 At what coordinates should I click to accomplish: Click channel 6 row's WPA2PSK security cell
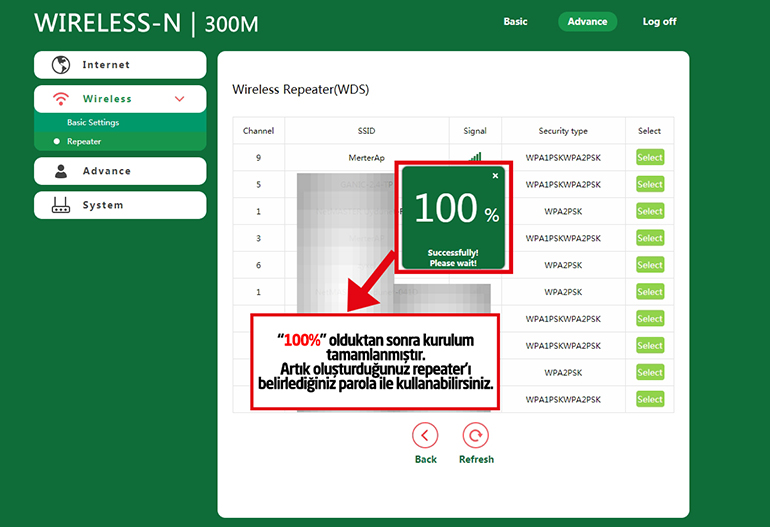point(563,265)
